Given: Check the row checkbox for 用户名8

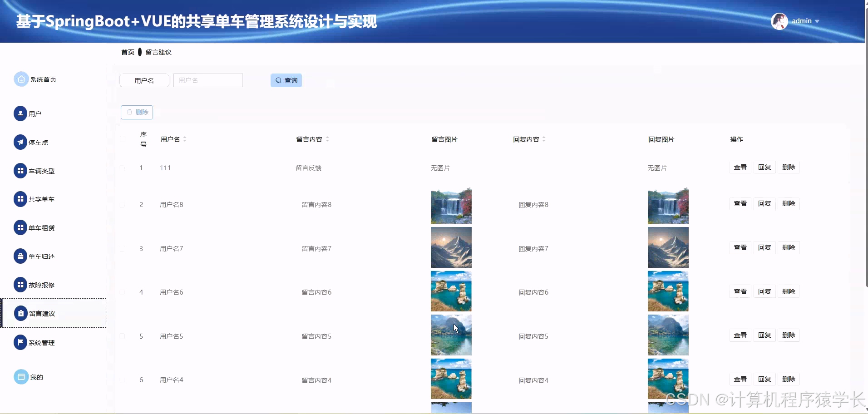Looking at the screenshot, I should [122, 204].
